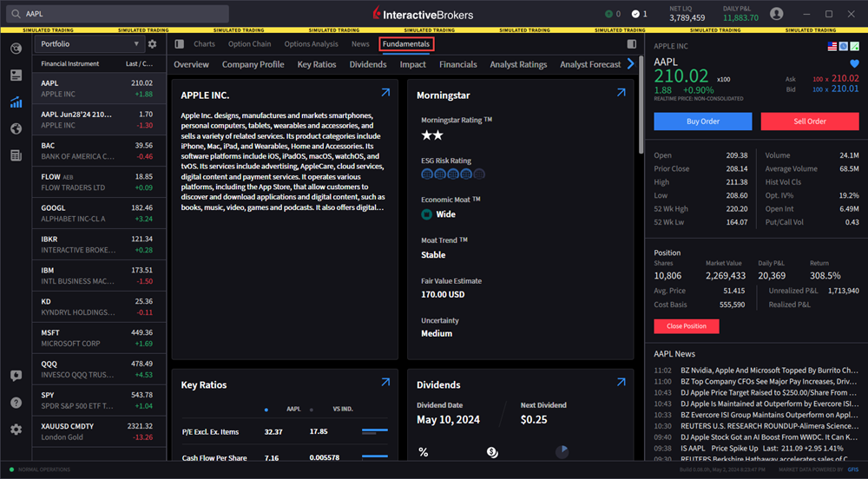Click the NET LIQ 3,789,459 value

point(687,17)
